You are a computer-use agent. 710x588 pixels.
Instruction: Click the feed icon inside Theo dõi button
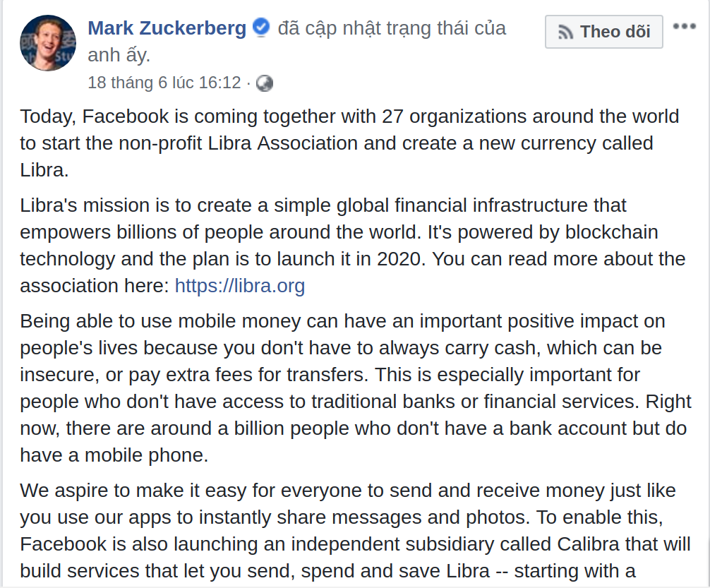pyautogui.click(x=565, y=32)
